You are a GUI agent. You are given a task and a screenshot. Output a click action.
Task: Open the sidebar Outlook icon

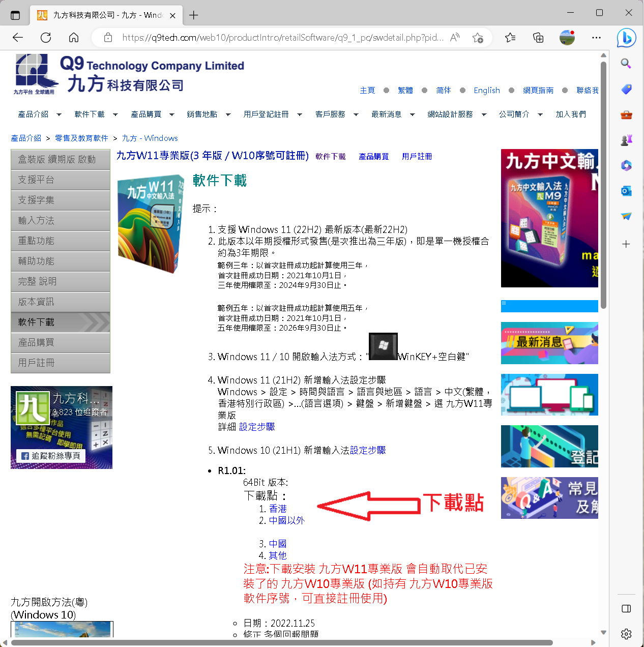pyautogui.click(x=626, y=191)
